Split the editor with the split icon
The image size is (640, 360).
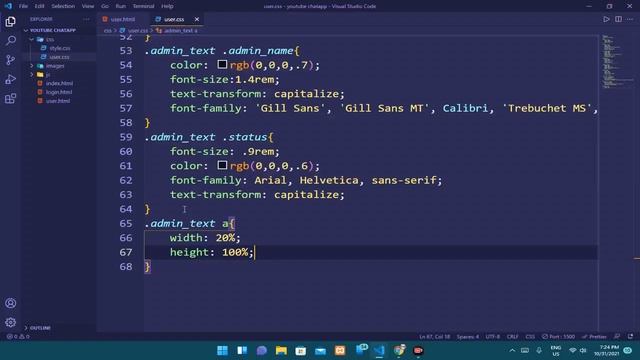618,19
